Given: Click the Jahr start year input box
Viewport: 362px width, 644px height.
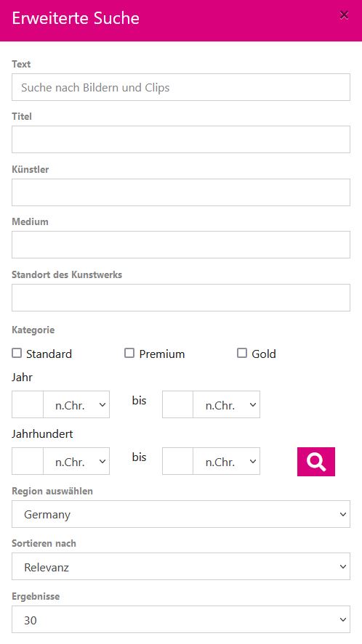Looking at the screenshot, I should (x=28, y=404).
